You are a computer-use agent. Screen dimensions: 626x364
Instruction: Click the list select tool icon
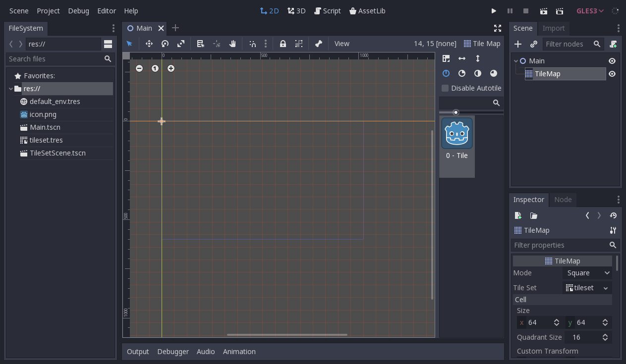(x=201, y=44)
